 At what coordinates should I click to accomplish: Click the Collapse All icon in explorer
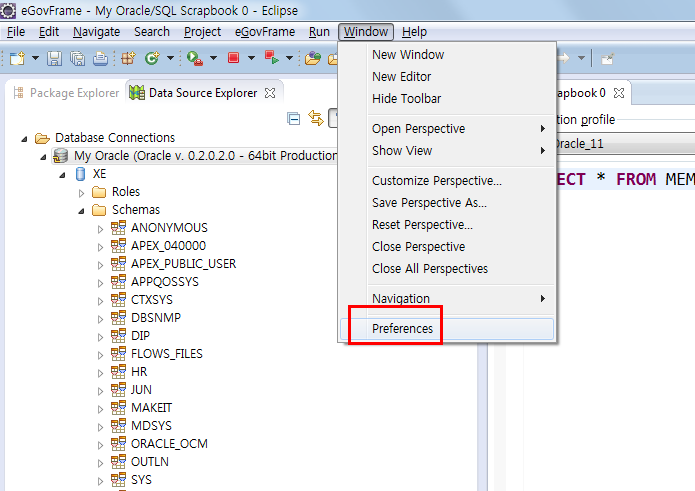(x=293, y=119)
